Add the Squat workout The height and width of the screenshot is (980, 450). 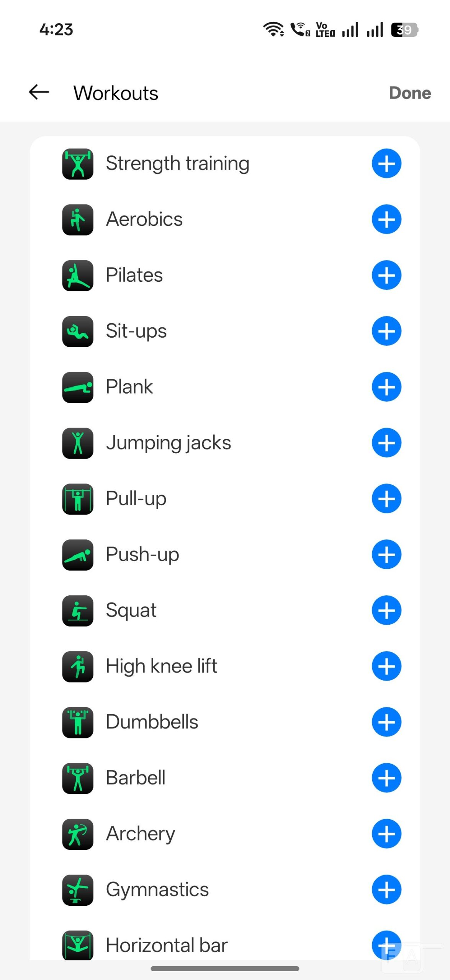(x=386, y=610)
